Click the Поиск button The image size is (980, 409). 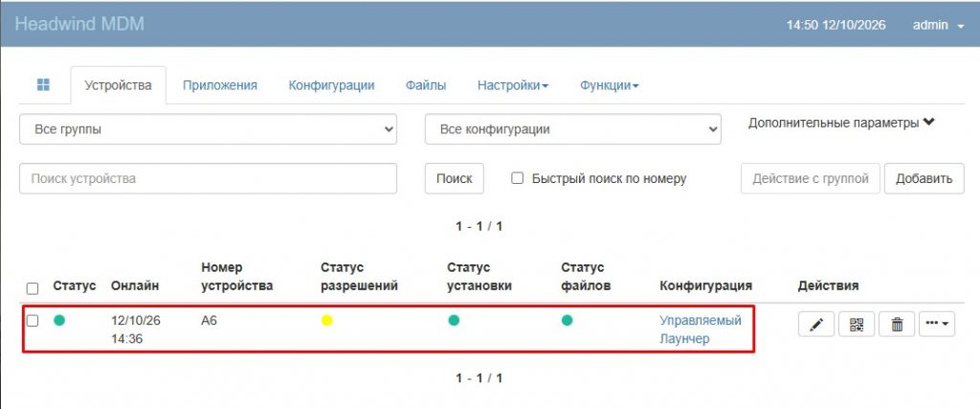click(x=455, y=178)
